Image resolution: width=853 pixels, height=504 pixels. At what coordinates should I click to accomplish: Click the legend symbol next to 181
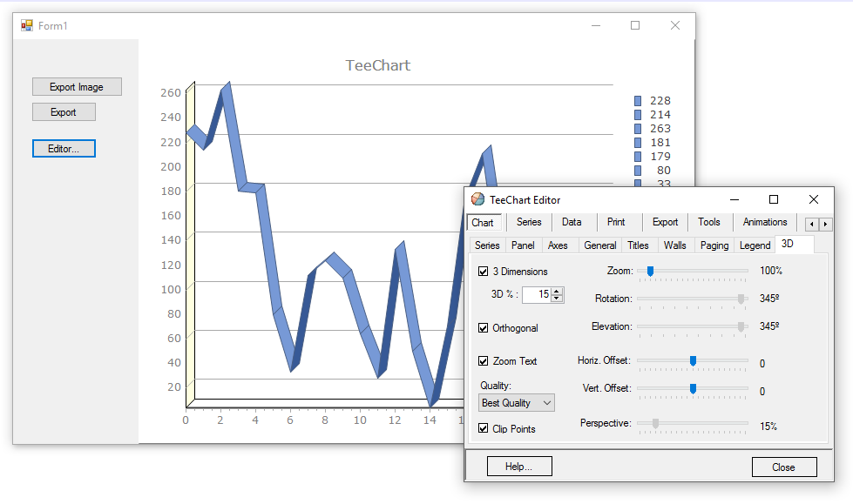point(638,143)
